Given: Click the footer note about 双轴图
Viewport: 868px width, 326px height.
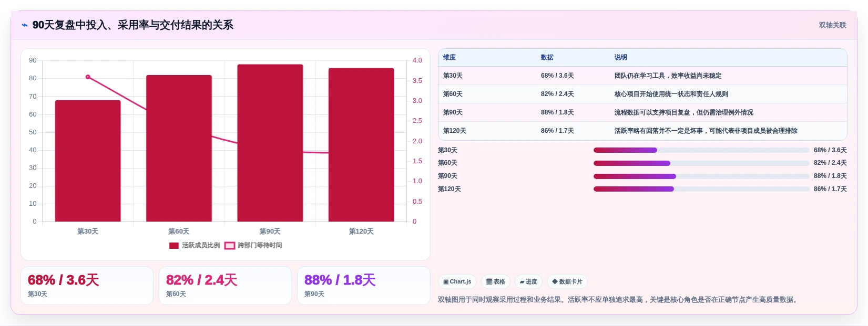Looking at the screenshot, I should 619,300.
